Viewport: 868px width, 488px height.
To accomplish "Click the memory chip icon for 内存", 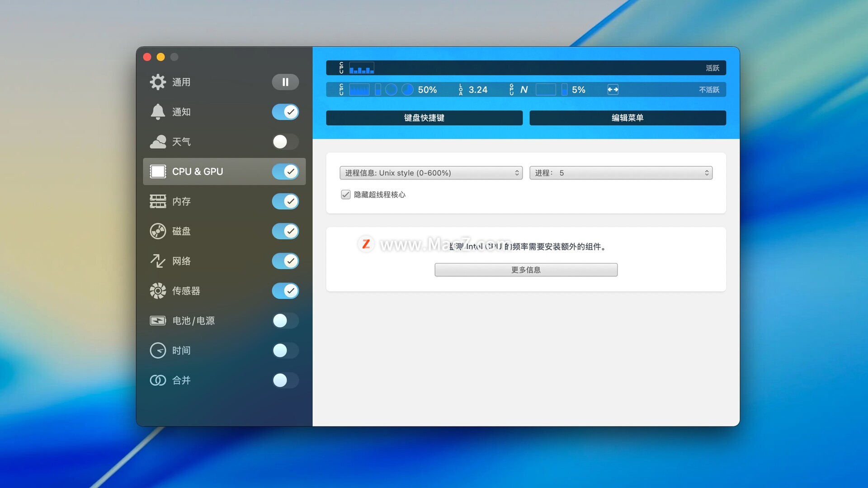I will [158, 201].
